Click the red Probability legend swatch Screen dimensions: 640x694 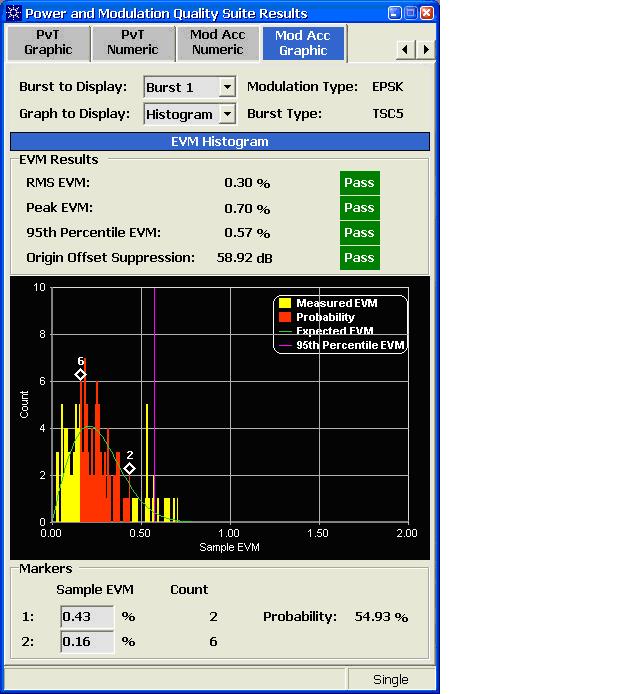pyautogui.click(x=284, y=317)
